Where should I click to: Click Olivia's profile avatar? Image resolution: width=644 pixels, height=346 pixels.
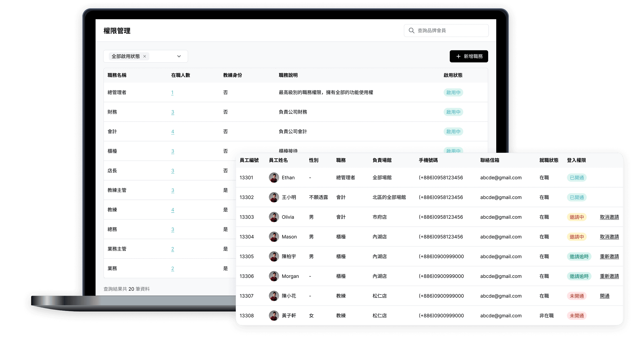click(x=274, y=217)
